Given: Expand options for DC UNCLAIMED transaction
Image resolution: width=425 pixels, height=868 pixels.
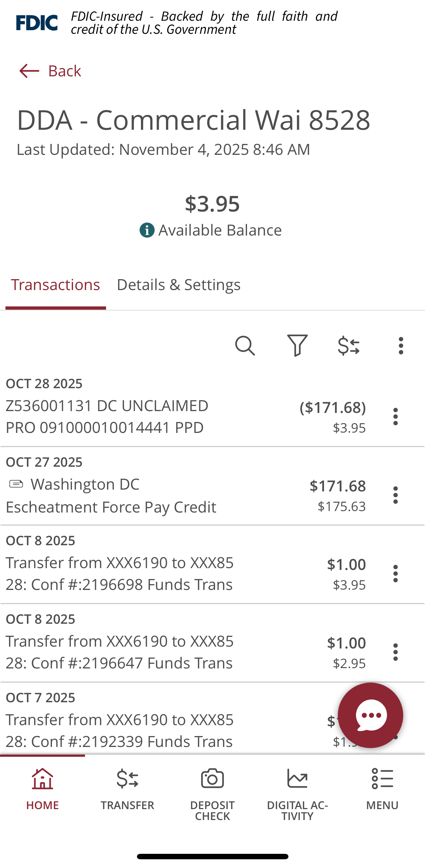Looking at the screenshot, I should 396,417.
